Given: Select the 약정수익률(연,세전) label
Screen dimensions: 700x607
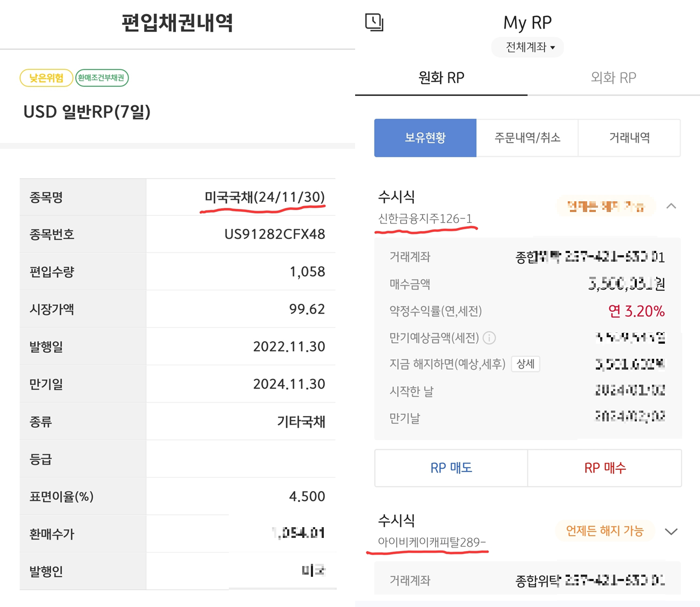Looking at the screenshot, I should tap(436, 311).
